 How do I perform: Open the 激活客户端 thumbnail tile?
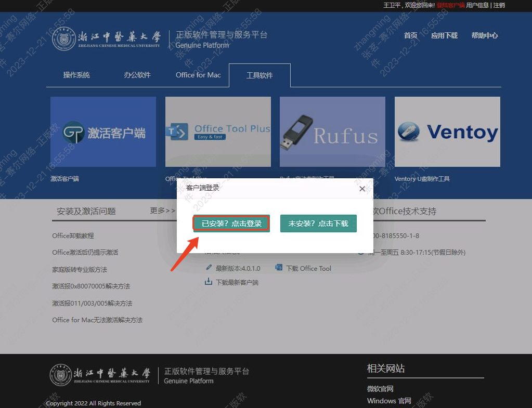(103, 131)
